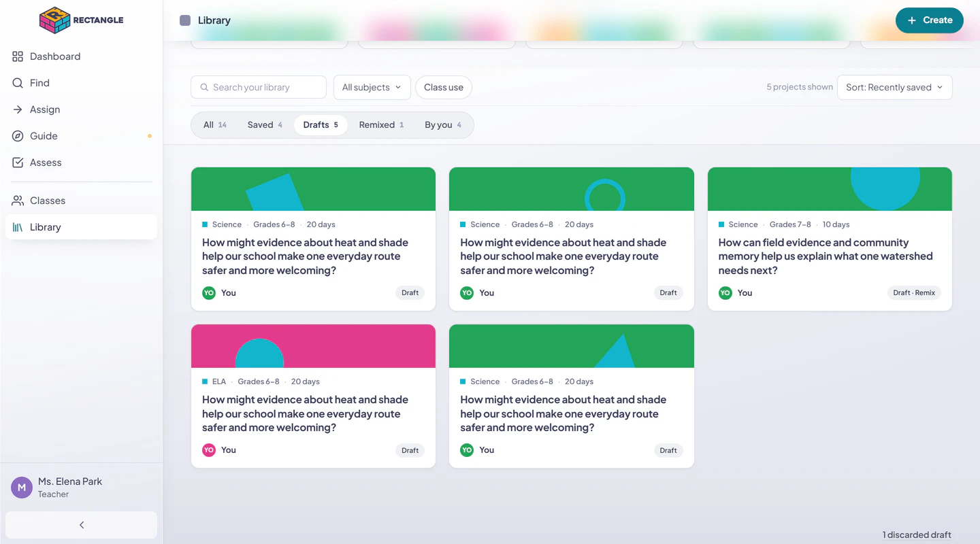Image resolution: width=980 pixels, height=544 pixels.
Task: Open the Dashboard grid icon
Action: click(x=18, y=56)
